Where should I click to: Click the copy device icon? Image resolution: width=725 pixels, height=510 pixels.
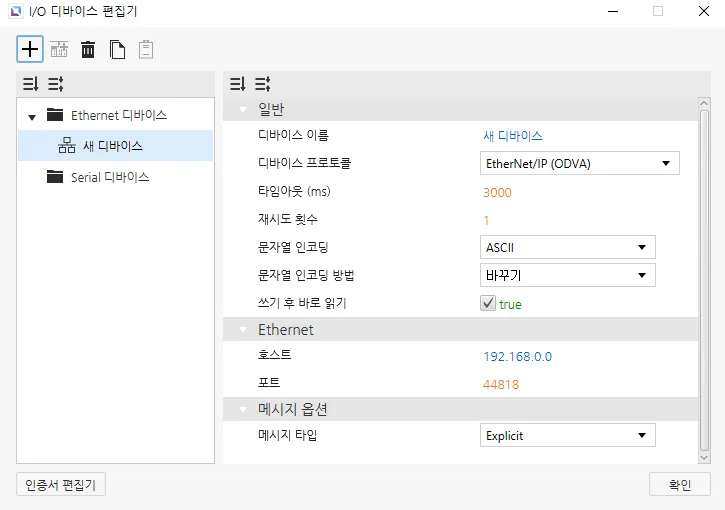(117, 49)
